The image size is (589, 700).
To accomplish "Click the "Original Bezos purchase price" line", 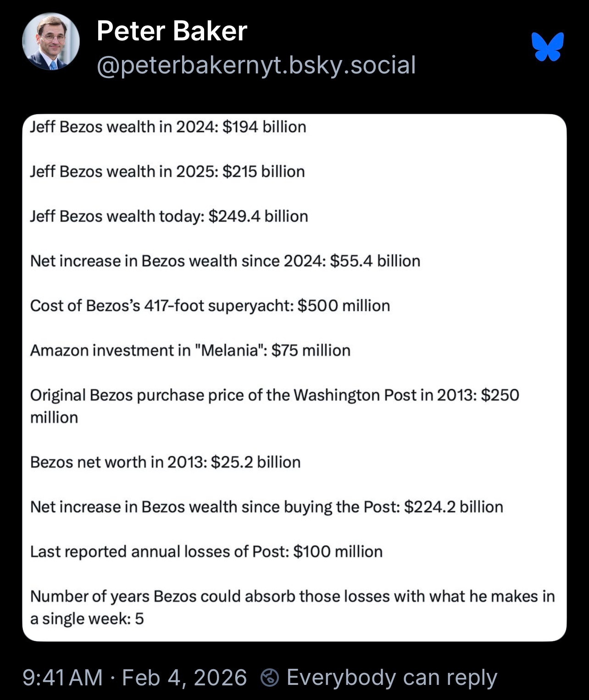I will [x=274, y=395].
